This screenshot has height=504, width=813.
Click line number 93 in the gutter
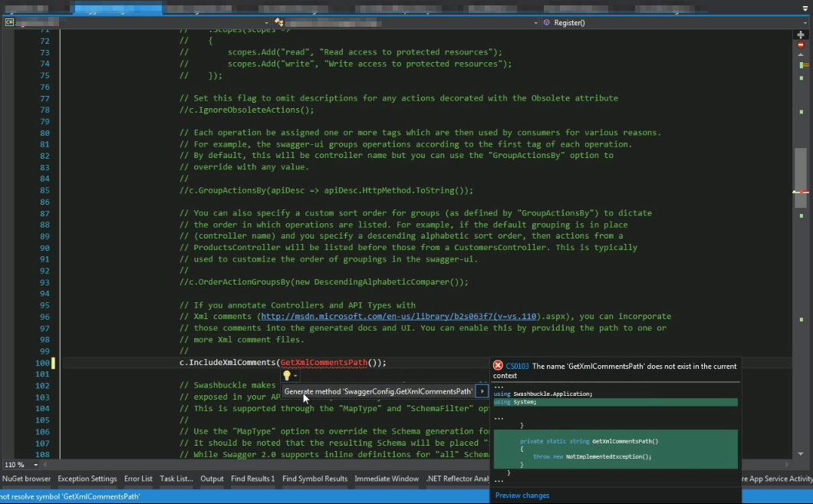(44, 282)
